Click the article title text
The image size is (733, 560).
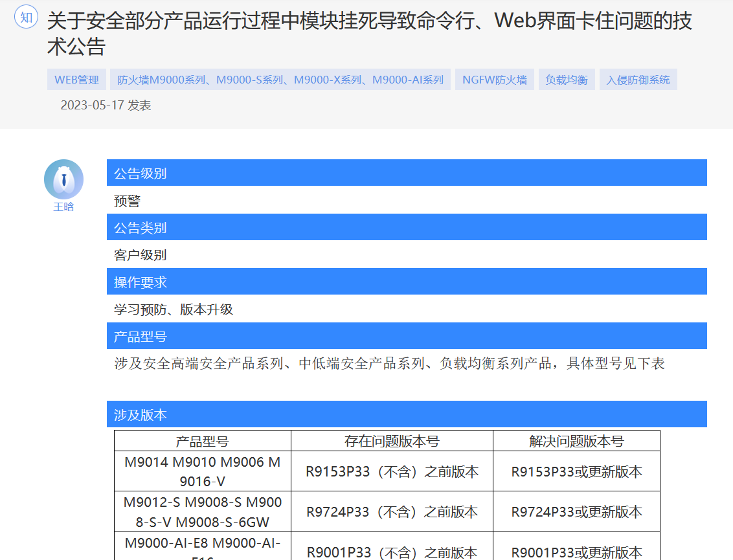pyautogui.click(x=369, y=33)
